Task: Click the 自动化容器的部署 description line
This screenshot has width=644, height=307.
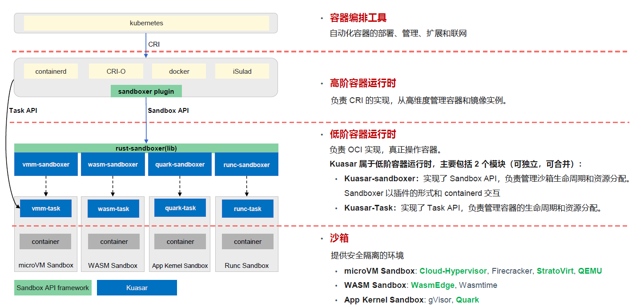Action: click(398, 33)
